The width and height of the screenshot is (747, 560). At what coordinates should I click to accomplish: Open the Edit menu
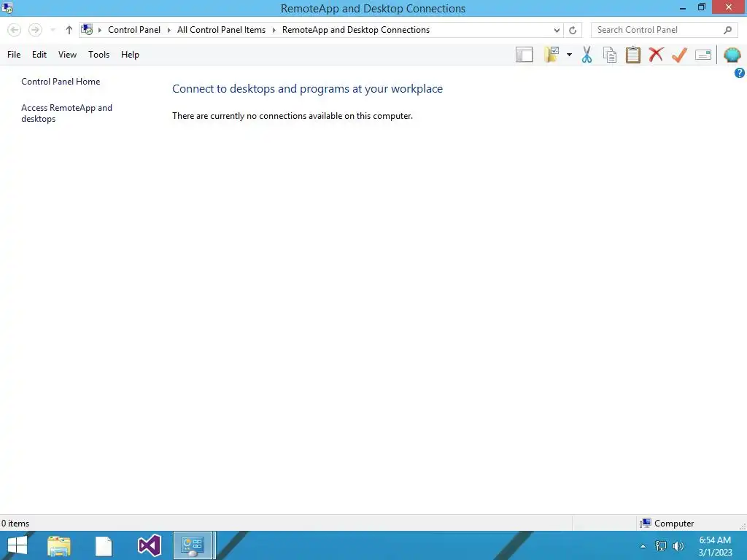pos(39,55)
